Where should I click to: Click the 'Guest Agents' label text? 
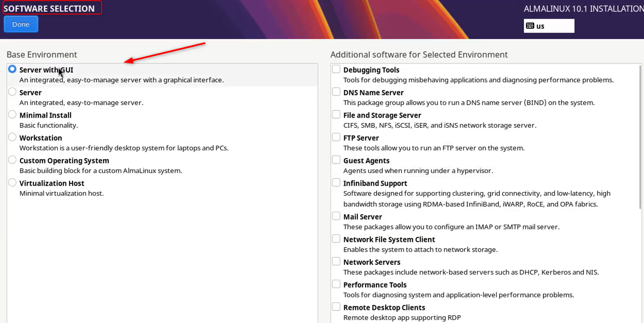coord(366,161)
